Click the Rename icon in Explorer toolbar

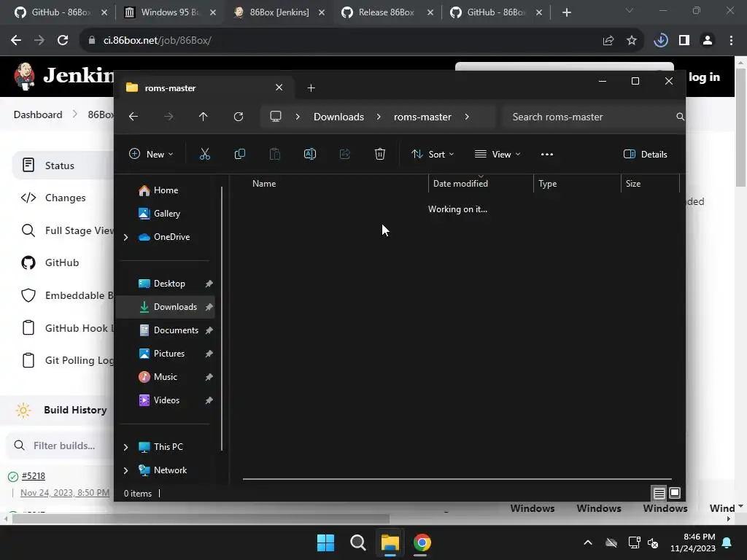(x=309, y=154)
